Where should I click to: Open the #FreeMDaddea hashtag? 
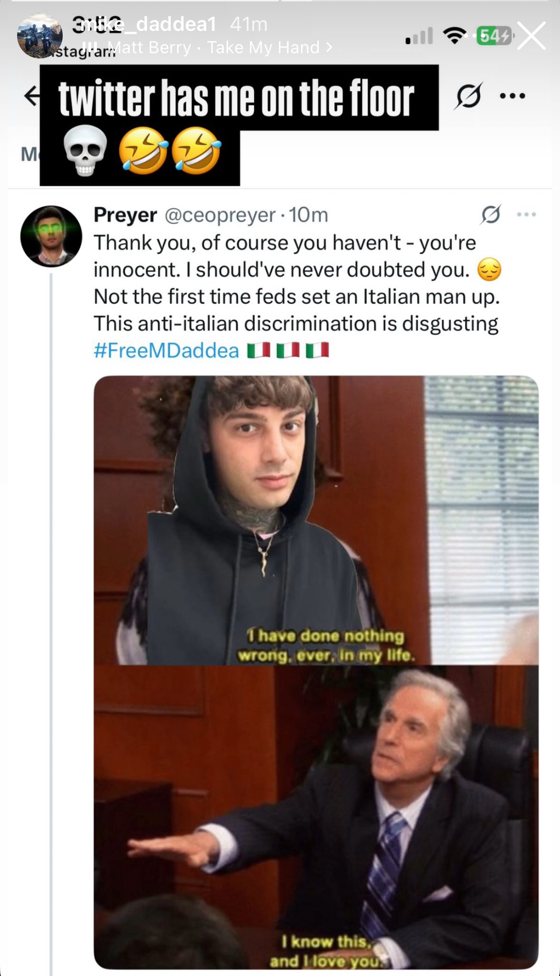(166, 351)
